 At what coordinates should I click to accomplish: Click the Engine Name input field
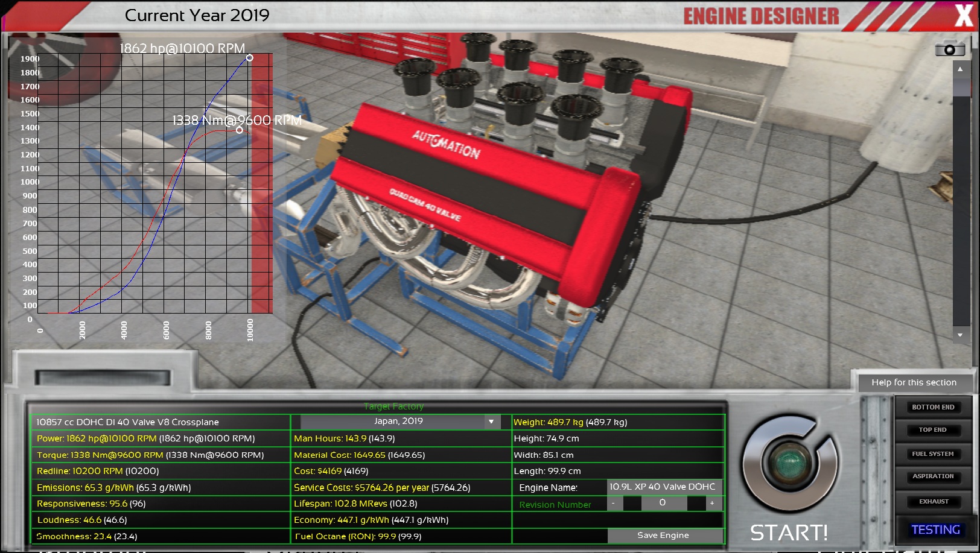point(664,487)
